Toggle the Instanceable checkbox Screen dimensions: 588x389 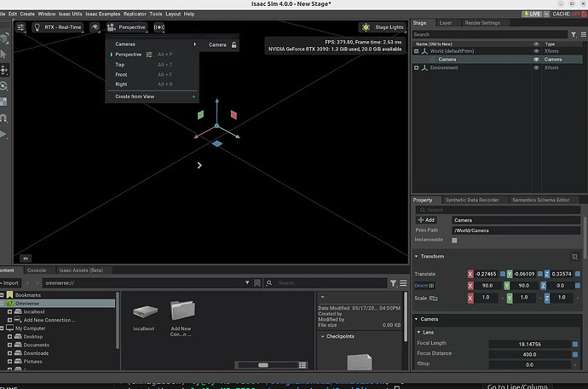coord(454,241)
